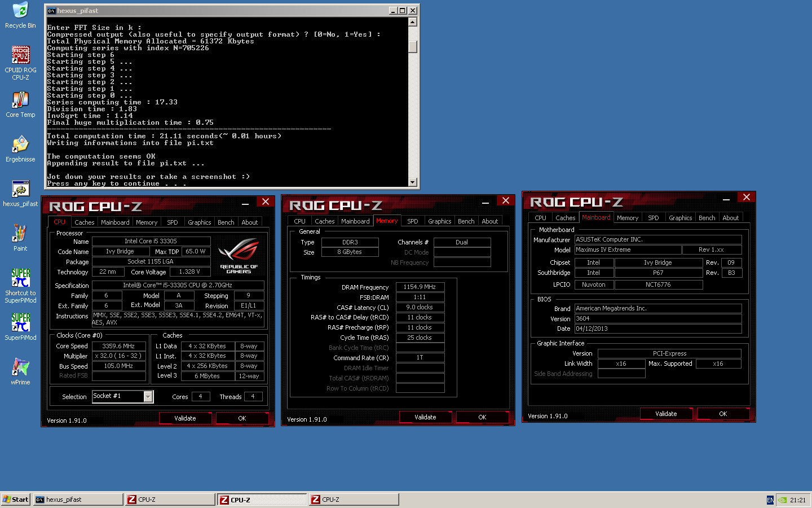812x508 pixels.
Task: Select the CPU tab in CPU window
Action: coord(60,222)
